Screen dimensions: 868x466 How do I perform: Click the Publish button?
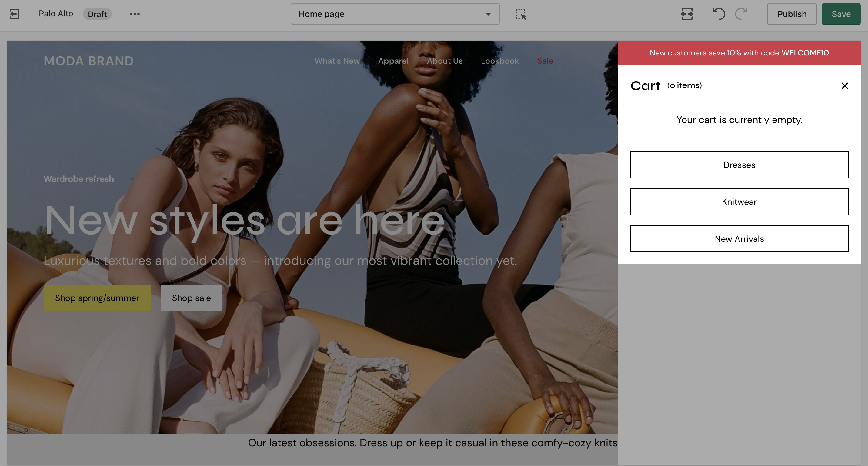coord(792,14)
